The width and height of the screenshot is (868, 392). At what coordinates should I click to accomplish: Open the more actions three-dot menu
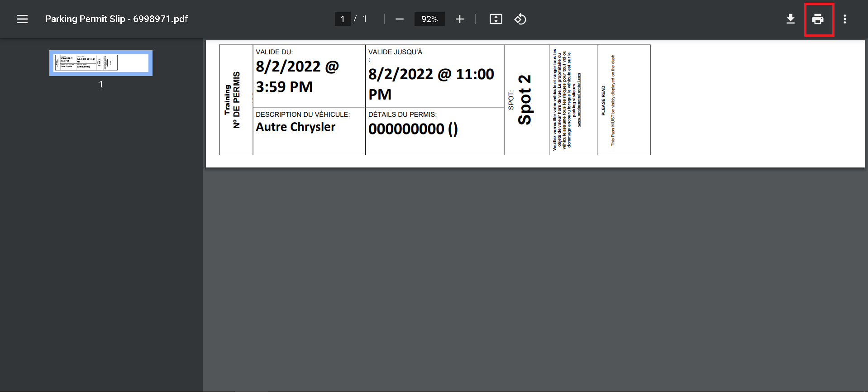coord(845,19)
